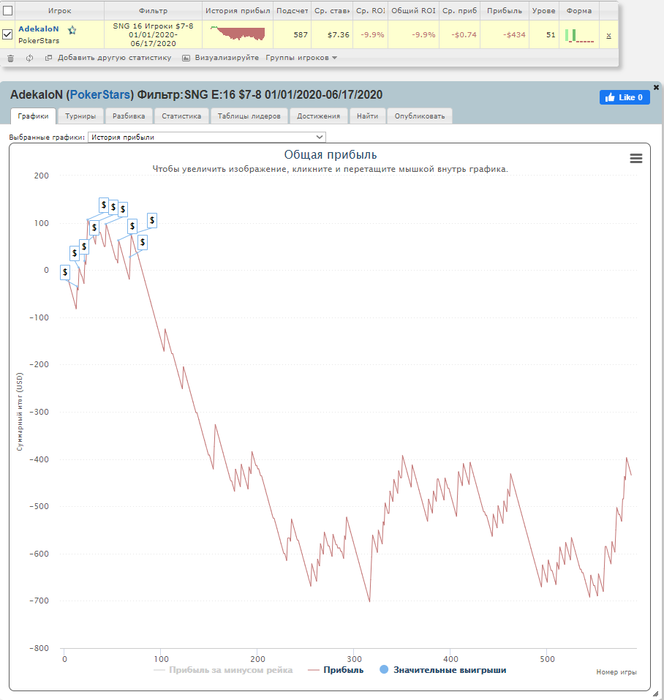
Task: Click the Визуализируйте chart icon
Action: click(186, 58)
